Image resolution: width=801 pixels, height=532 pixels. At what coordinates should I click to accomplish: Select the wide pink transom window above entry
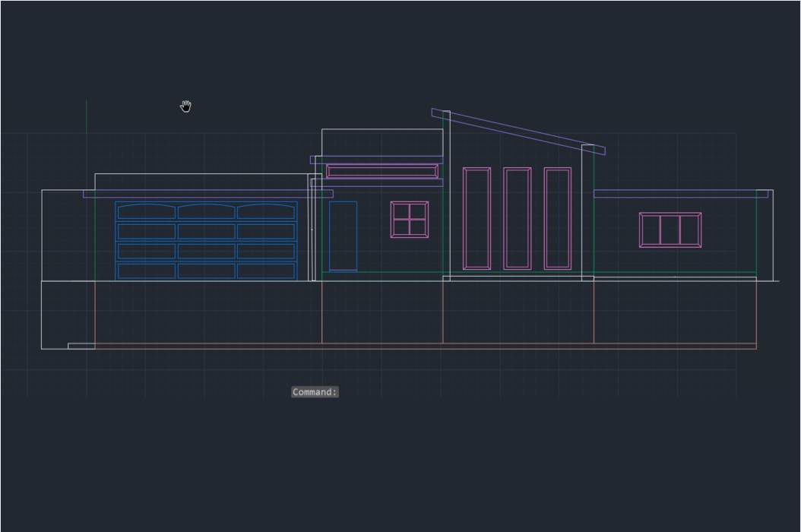click(x=382, y=171)
